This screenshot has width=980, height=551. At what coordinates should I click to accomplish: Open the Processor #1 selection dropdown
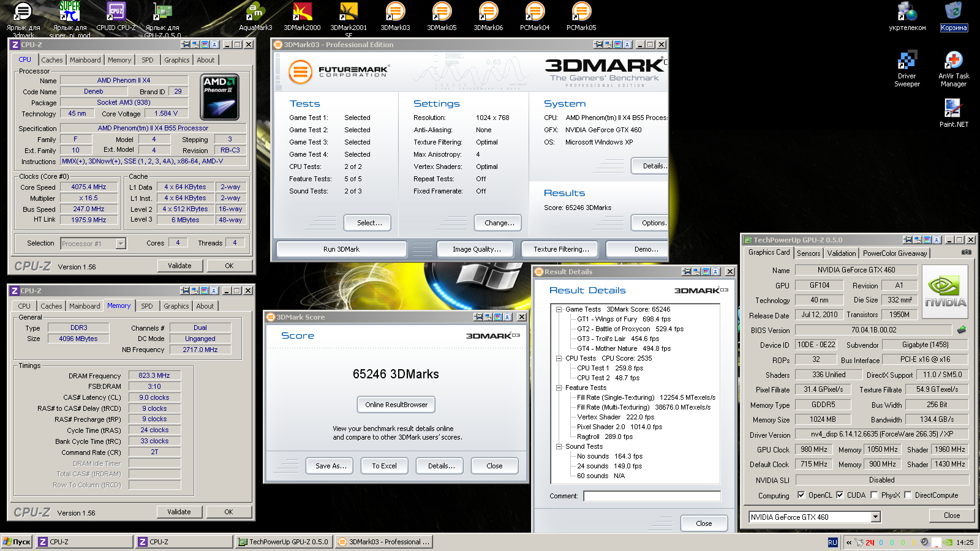(x=121, y=243)
